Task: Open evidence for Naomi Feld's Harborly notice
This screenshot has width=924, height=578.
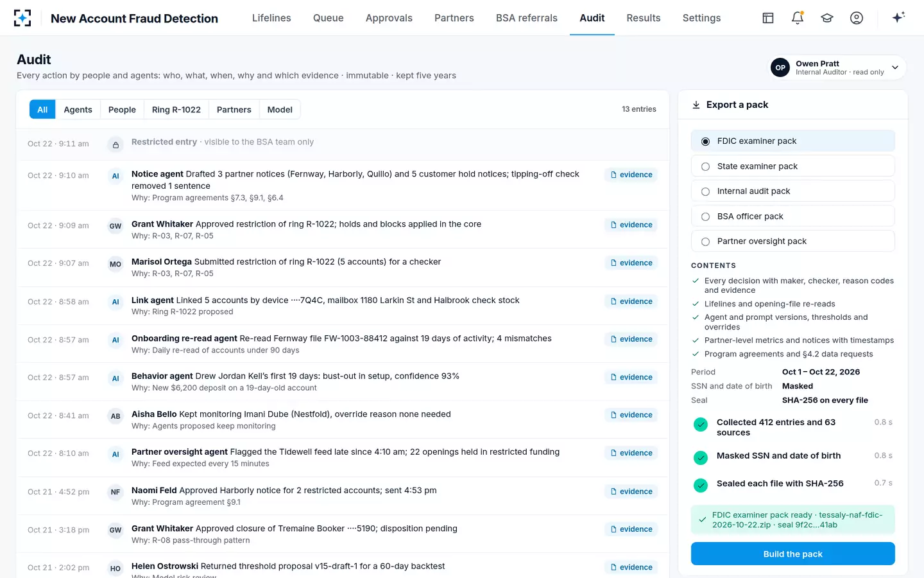Action: coord(631,491)
